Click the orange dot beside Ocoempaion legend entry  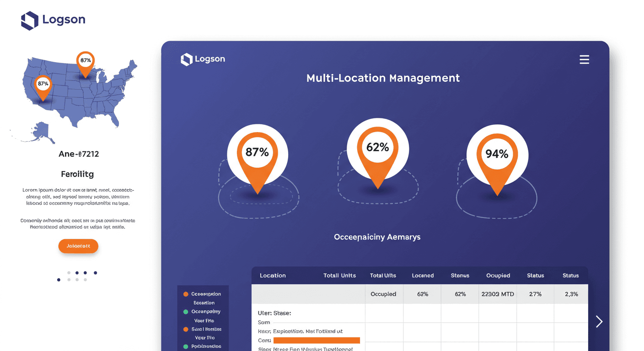(186, 294)
